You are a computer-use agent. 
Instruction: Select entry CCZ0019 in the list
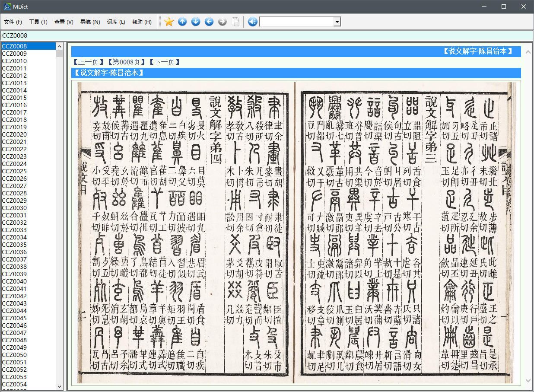[x=28, y=127]
